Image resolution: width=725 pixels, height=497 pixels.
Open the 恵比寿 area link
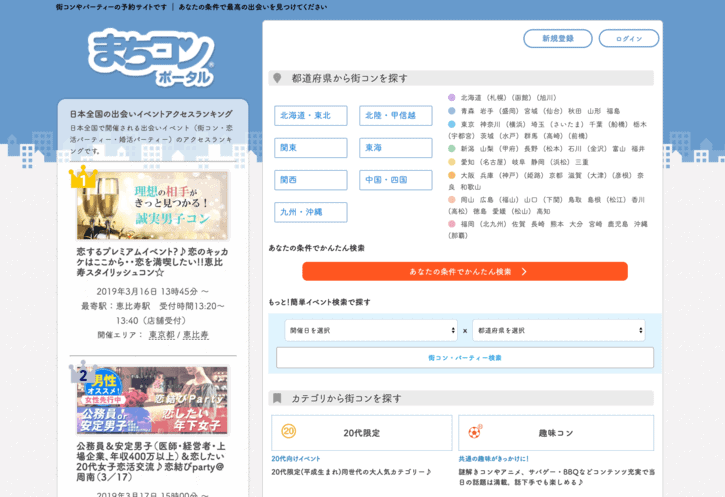pyautogui.click(x=195, y=335)
